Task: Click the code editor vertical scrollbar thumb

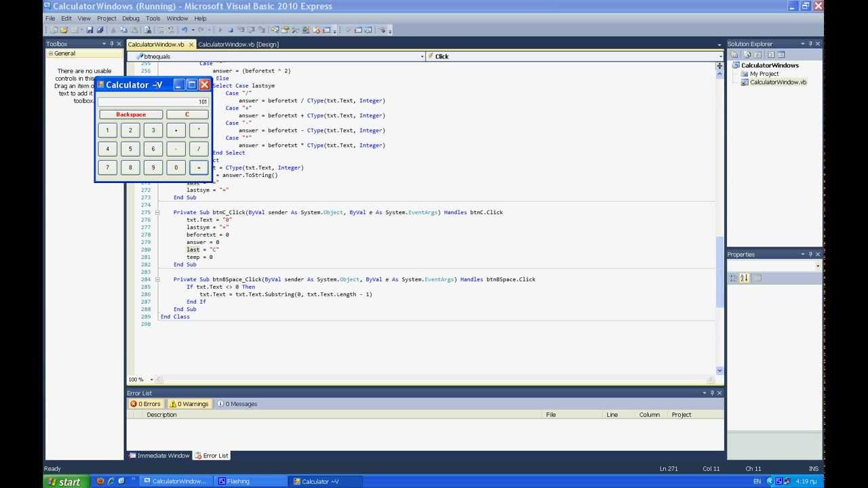Action: tap(720, 271)
